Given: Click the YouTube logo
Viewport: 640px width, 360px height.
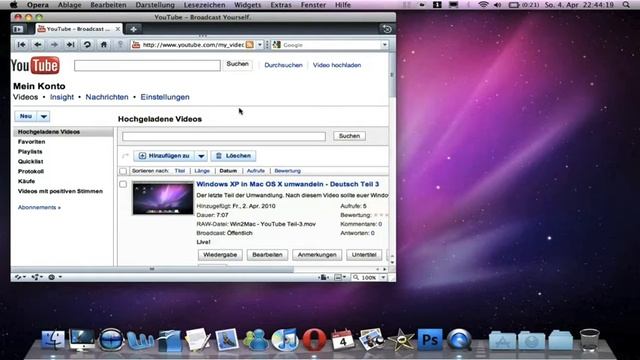Looking at the screenshot, I should pyautogui.click(x=35, y=66).
